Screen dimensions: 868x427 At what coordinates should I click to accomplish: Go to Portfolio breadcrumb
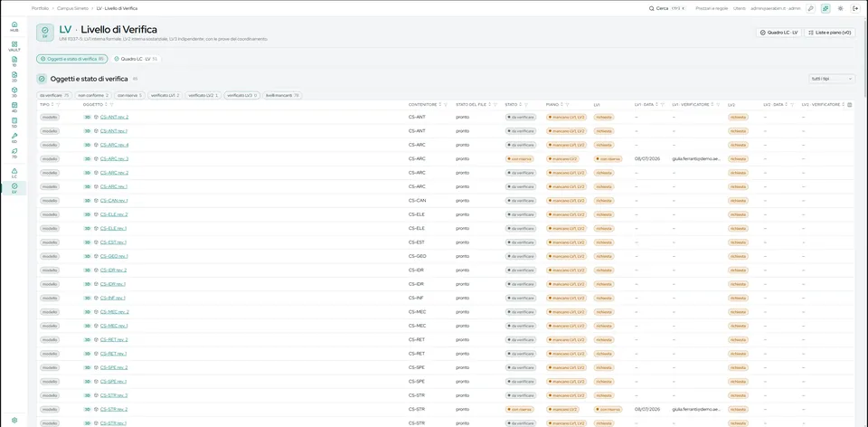pos(39,8)
